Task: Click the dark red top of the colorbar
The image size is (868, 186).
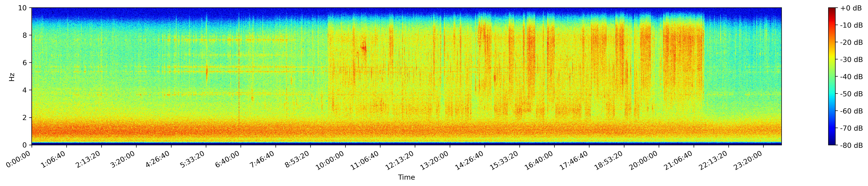Action: (832, 10)
